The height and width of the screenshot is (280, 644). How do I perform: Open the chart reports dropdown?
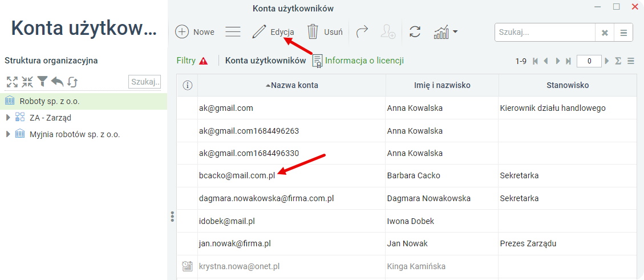[x=445, y=32]
